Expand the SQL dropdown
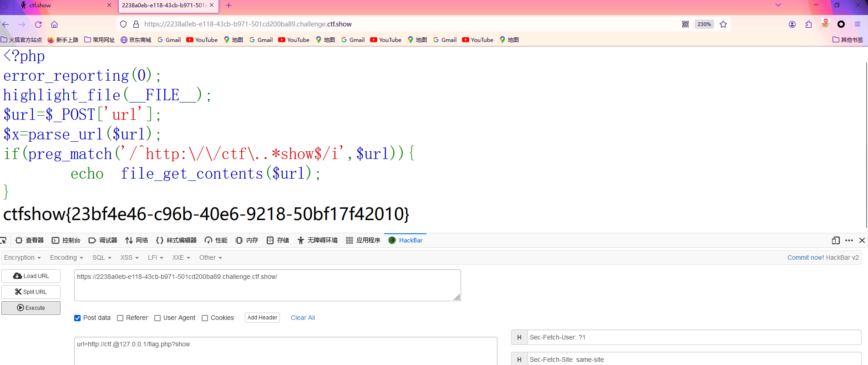Screen dimensions: 868x365 pos(102,257)
